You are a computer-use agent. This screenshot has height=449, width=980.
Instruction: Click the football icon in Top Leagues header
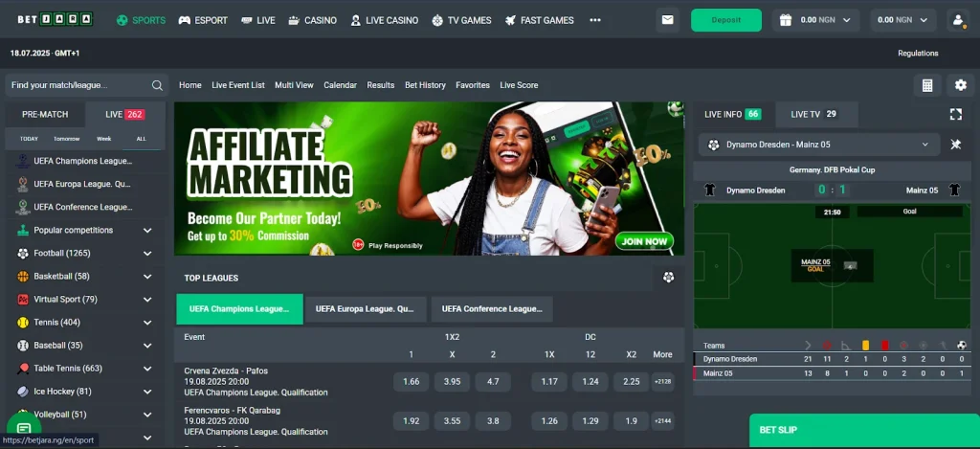669,278
